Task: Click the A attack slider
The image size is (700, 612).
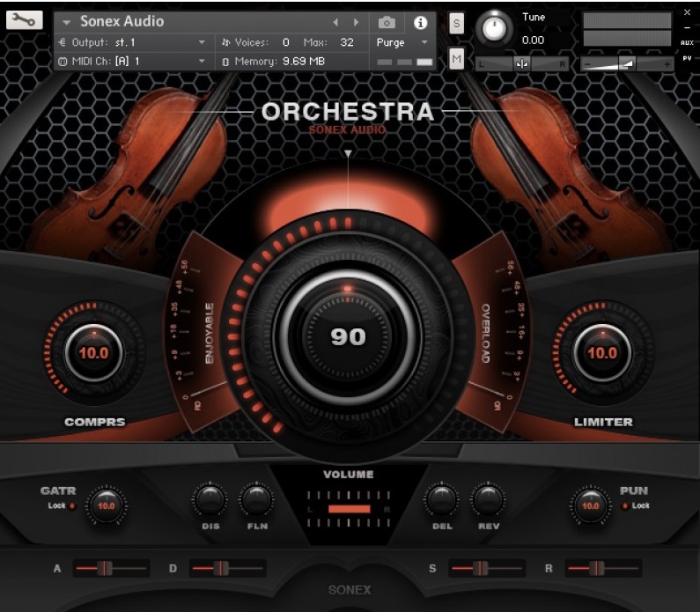Action: pyautogui.click(x=111, y=568)
